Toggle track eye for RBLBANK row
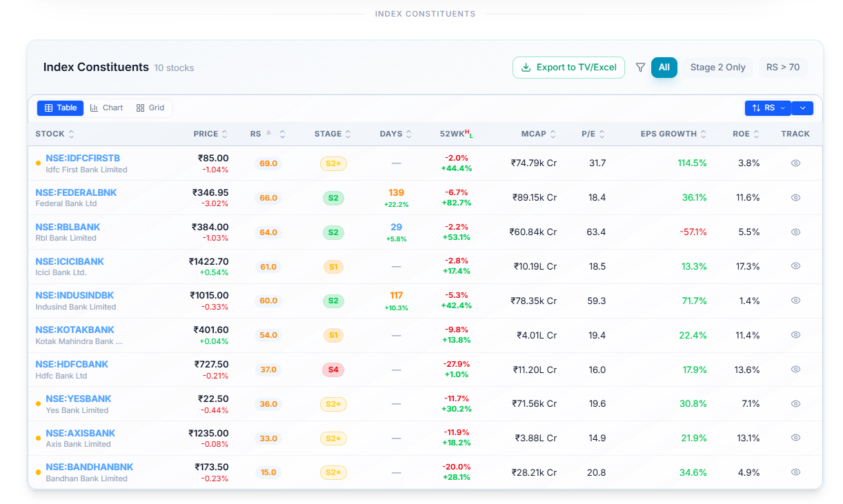The width and height of the screenshot is (843, 504). 795,232
